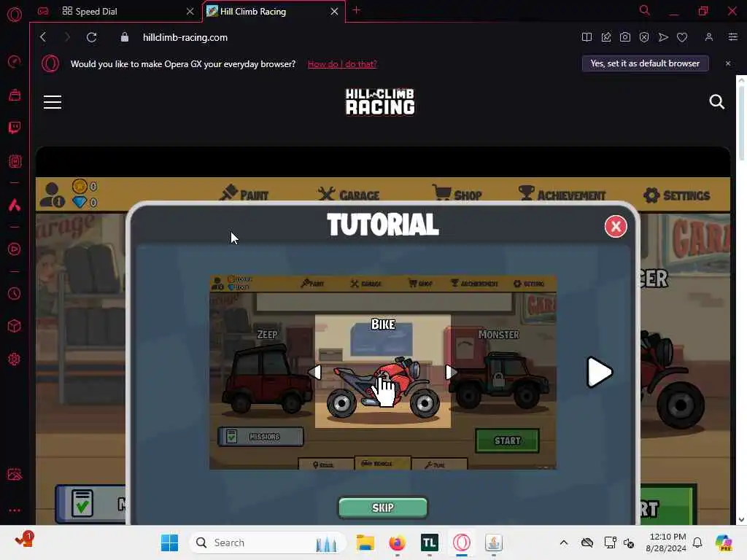
Task: Open the browser search tabs magnifier
Action: tap(644, 10)
